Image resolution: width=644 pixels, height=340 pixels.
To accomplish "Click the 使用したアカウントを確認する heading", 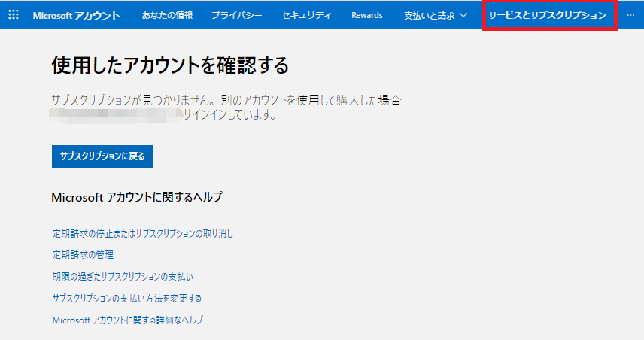I will tap(171, 65).
